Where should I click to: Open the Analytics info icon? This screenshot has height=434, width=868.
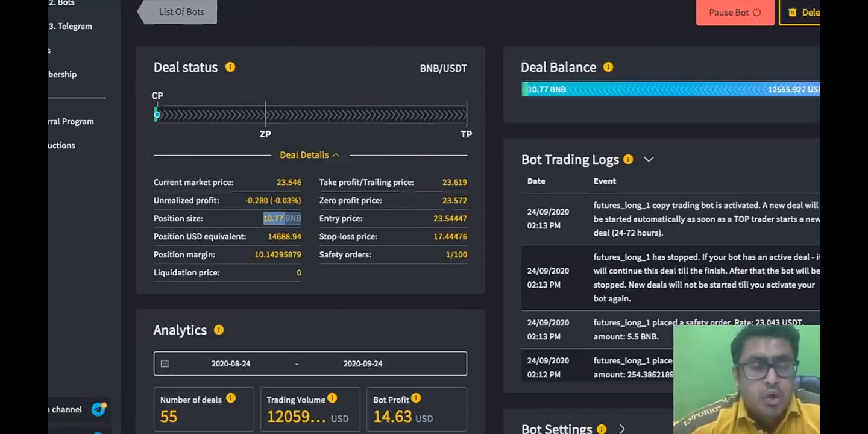pos(219,330)
